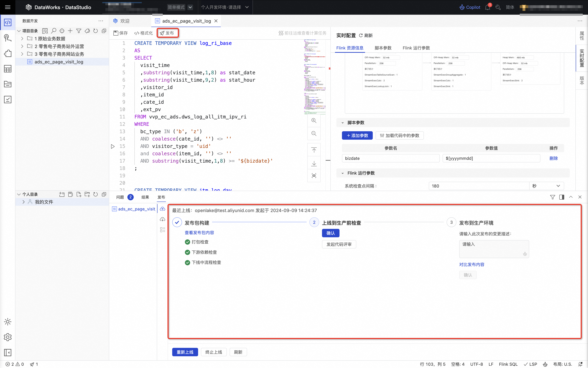
Task: Open the mode selector dropdown
Action: coord(190,7)
